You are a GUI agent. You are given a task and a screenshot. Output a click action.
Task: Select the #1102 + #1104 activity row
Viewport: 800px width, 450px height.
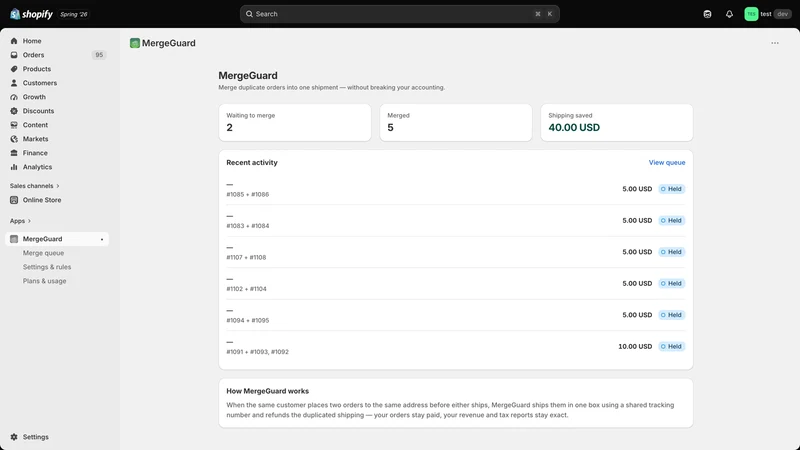tap(456, 284)
